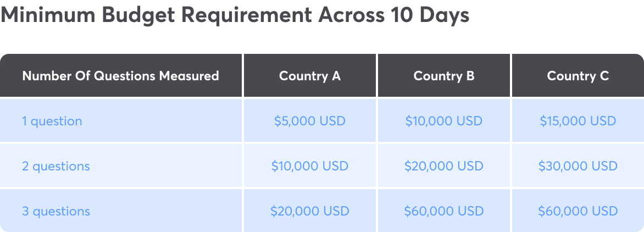This screenshot has height=232, width=644.
Task: Select the Number Of Questions Measured header
Action: point(121,75)
